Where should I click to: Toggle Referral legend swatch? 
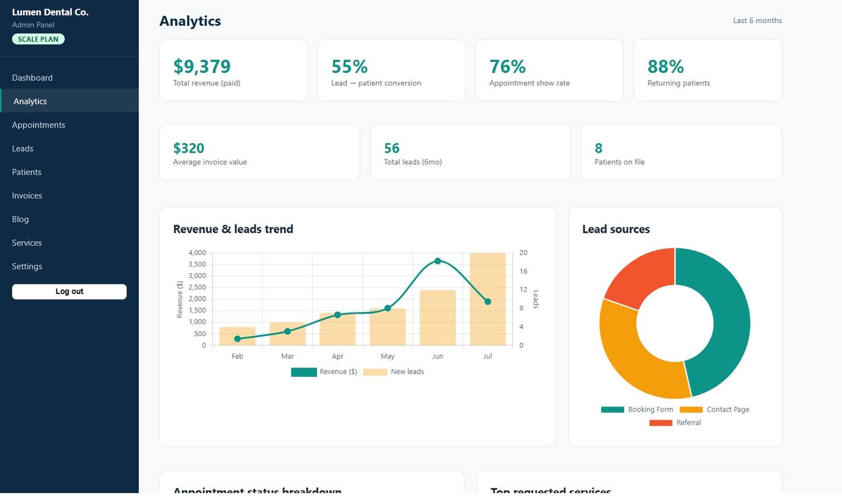(661, 423)
